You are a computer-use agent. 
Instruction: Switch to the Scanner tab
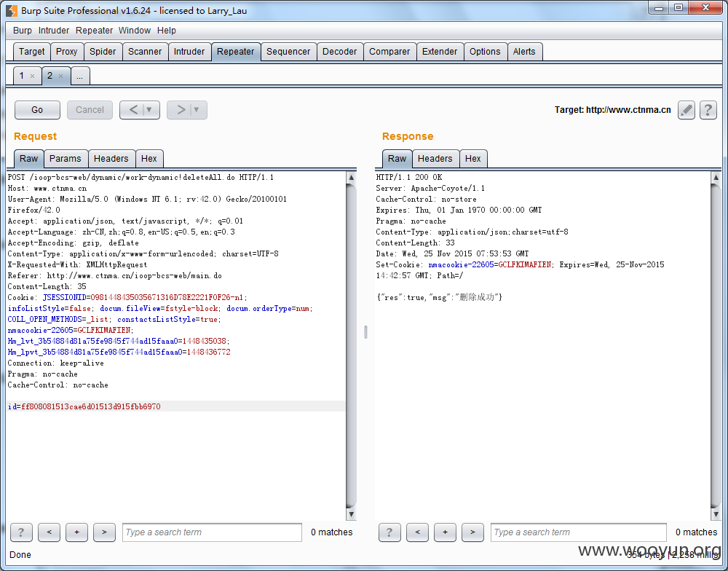145,52
